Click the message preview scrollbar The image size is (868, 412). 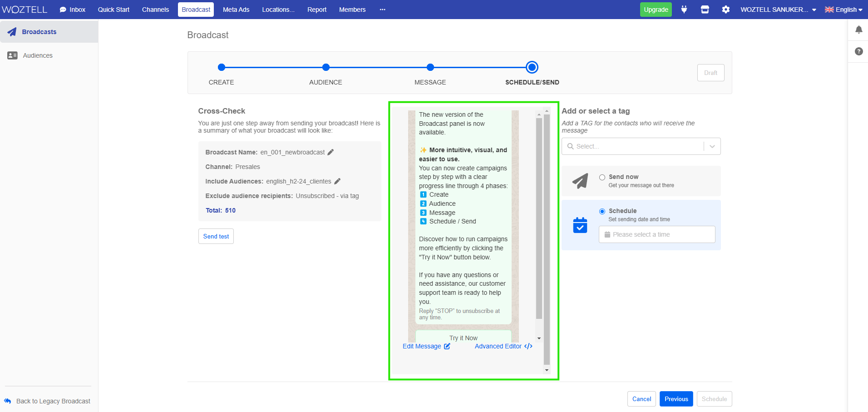pyautogui.click(x=539, y=218)
